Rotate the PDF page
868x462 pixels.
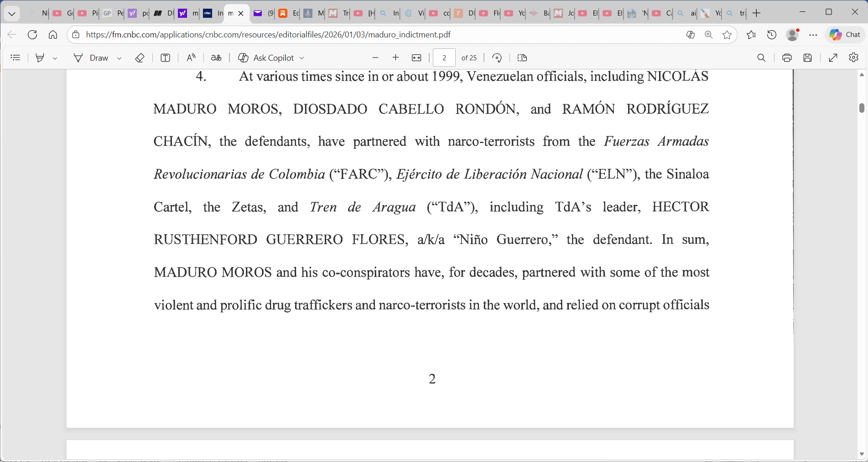[497, 58]
